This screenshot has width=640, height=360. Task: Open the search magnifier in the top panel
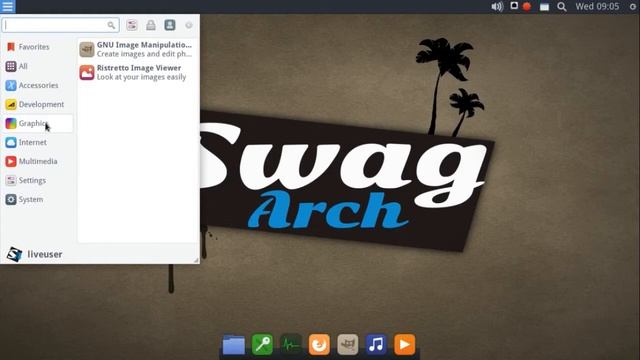pyautogui.click(x=562, y=7)
